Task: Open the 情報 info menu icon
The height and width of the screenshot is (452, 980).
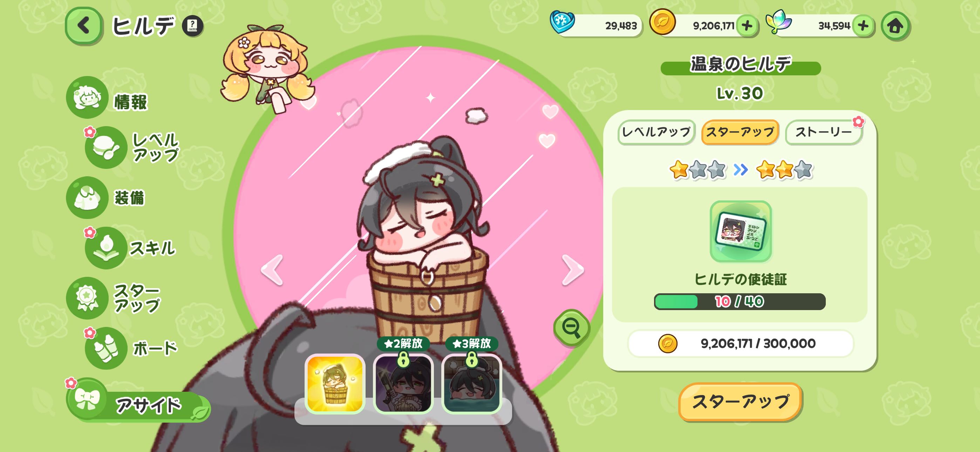Action: click(87, 97)
